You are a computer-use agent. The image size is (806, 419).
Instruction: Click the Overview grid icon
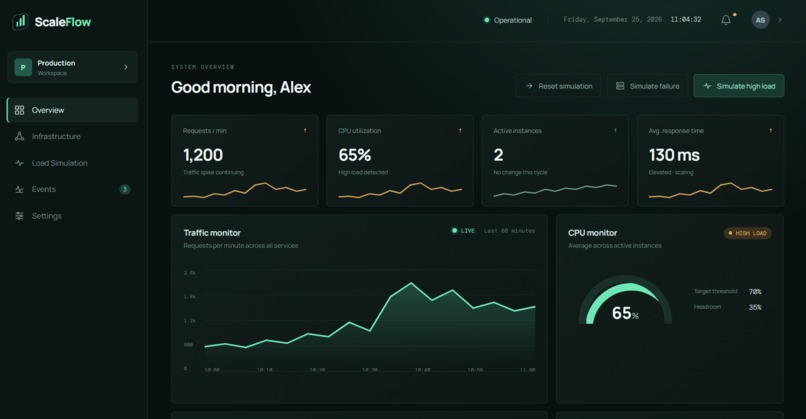point(20,110)
